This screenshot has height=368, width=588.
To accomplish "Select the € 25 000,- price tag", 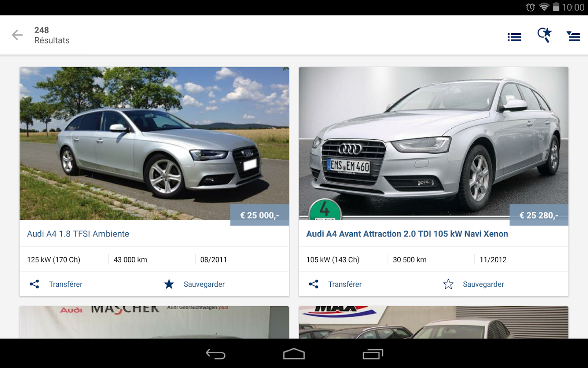I will (260, 215).
